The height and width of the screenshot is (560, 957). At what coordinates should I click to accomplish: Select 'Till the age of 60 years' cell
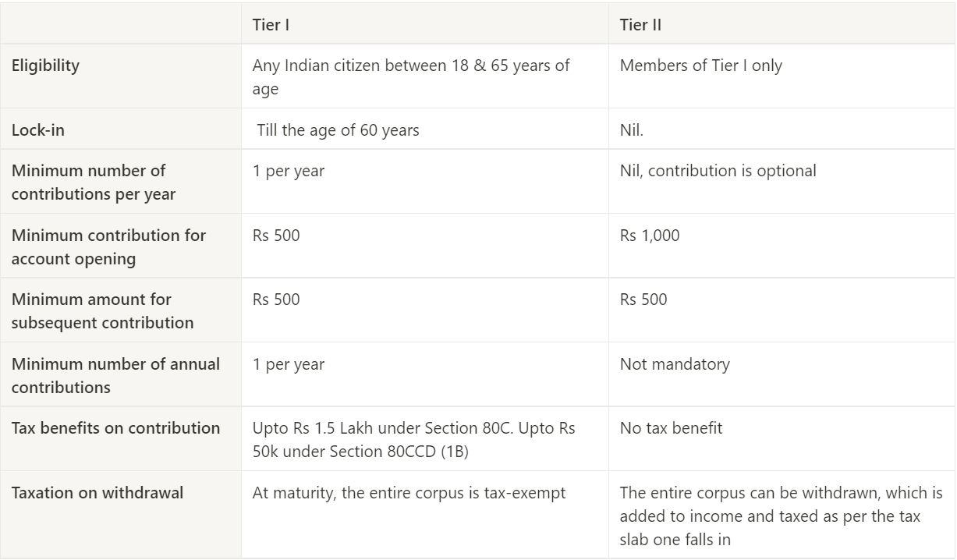click(338, 130)
